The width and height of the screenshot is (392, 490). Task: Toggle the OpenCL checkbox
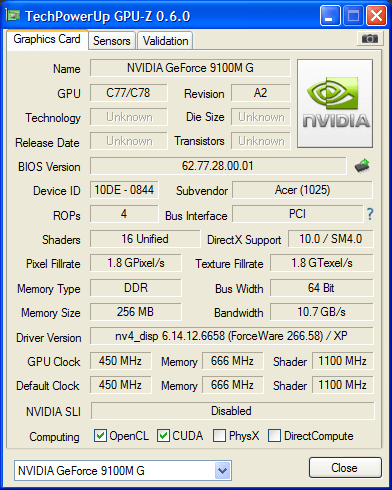coord(100,436)
